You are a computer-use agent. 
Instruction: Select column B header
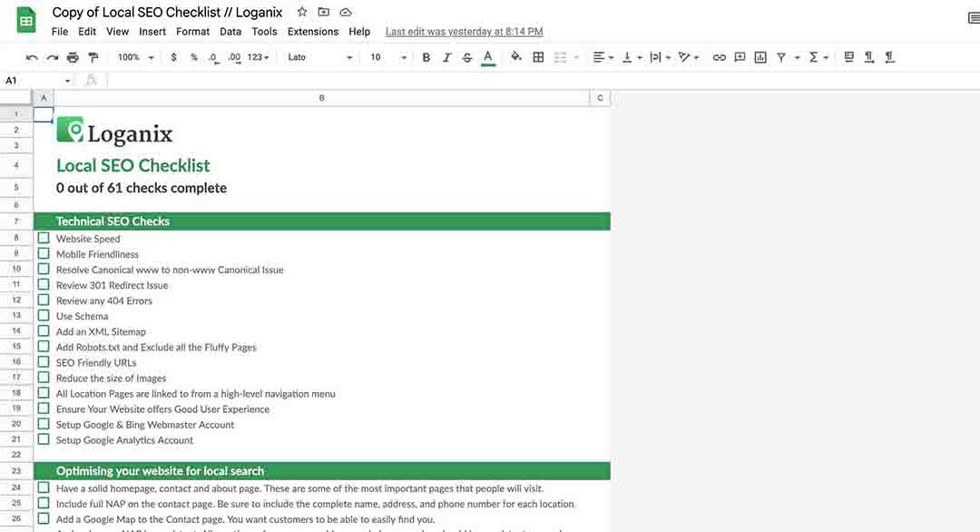pyautogui.click(x=321, y=97)
